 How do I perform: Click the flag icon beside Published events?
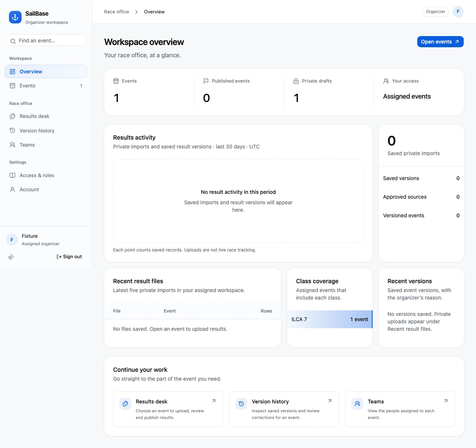206,81
